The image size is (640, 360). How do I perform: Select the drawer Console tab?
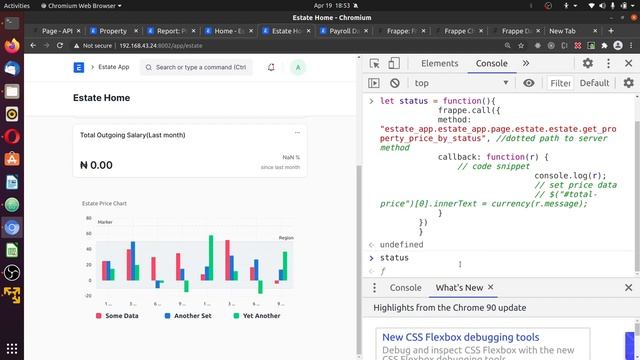(x=405, y=288)
